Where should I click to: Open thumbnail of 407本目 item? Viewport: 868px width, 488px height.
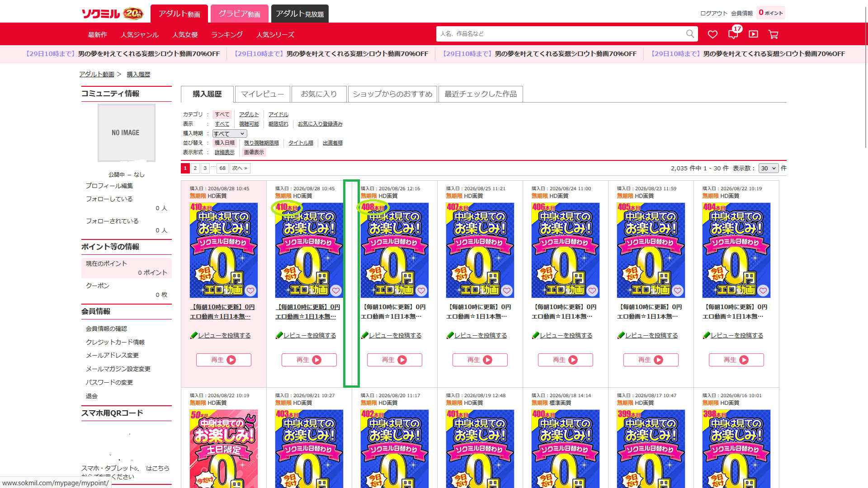(480, 250)
